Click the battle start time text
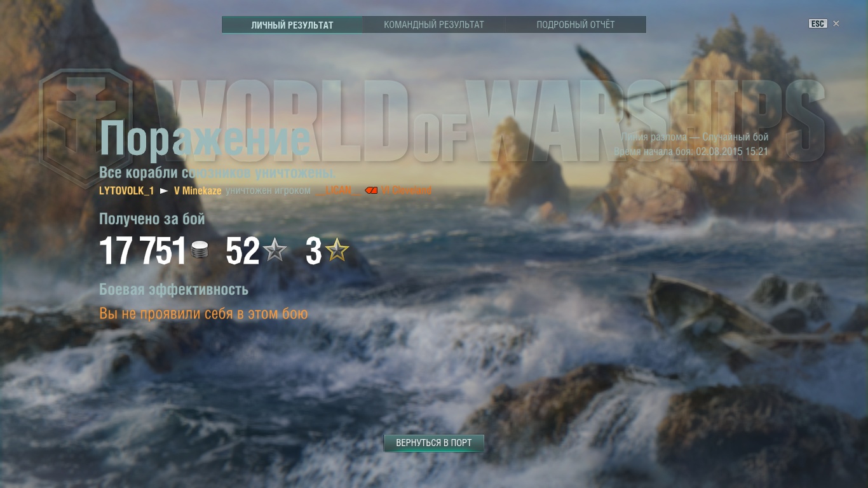This screenshot has height=488, width=868. (x=691, y=152)
